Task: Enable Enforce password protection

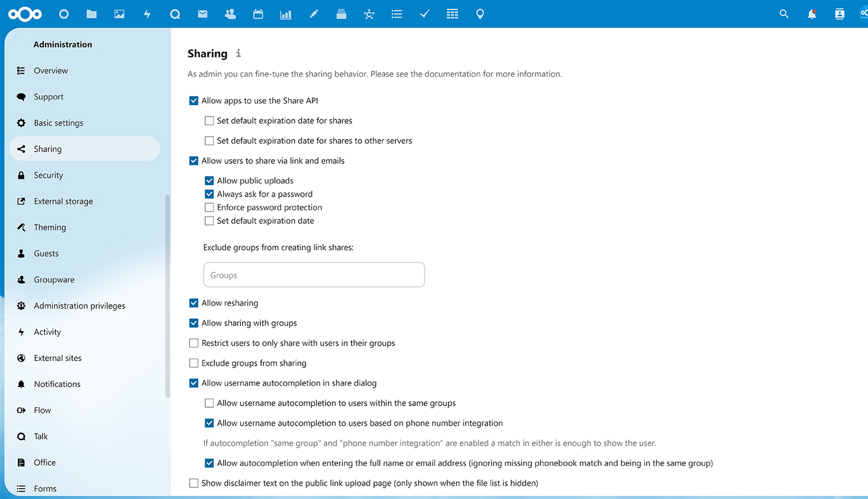Action: [x=209, y=207]
